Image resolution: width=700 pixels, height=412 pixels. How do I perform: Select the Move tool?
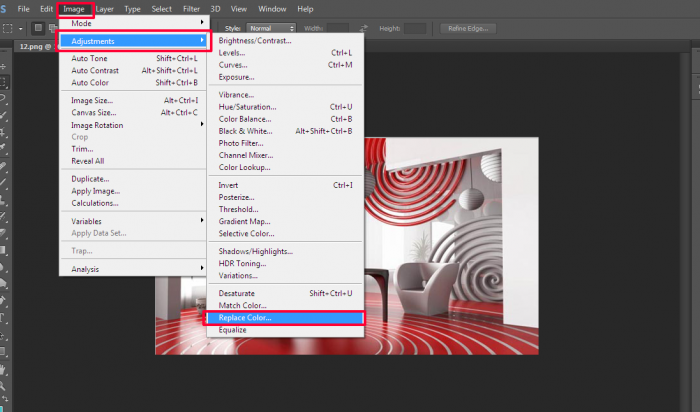(4, 67)
